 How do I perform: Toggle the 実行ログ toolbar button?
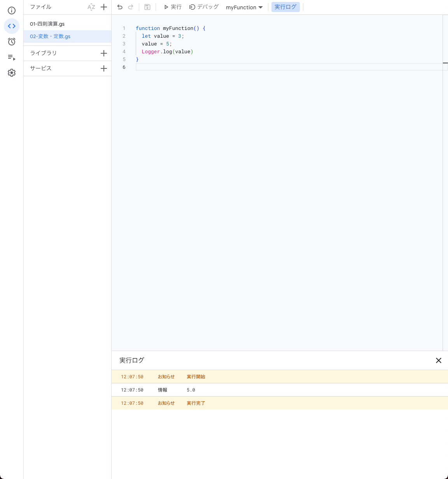(285, 7)
